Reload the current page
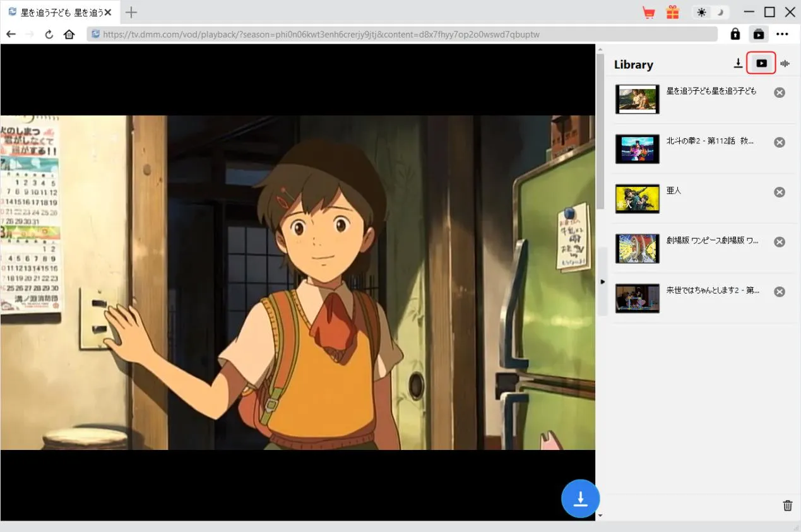This screenshot has width=801, height=532. [49, 34]
